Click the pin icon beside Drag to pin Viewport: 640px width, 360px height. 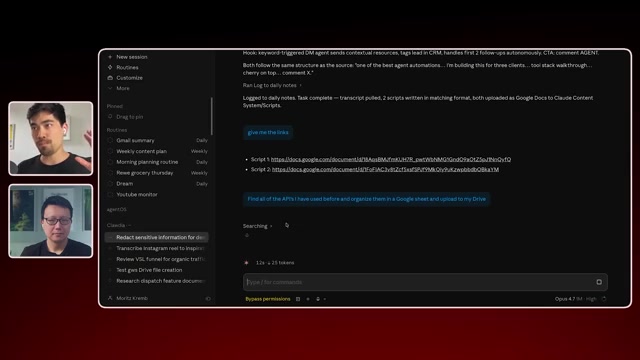pos(110,117)
